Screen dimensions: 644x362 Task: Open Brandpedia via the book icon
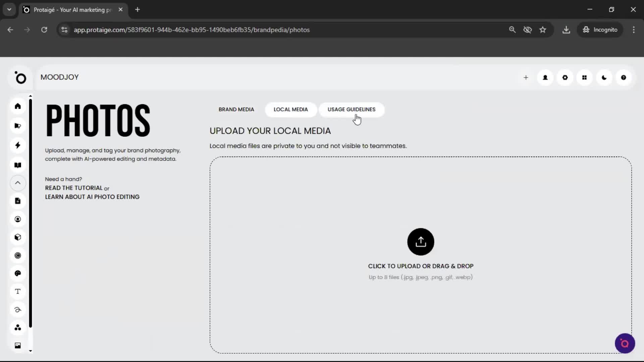click(18, 165)
